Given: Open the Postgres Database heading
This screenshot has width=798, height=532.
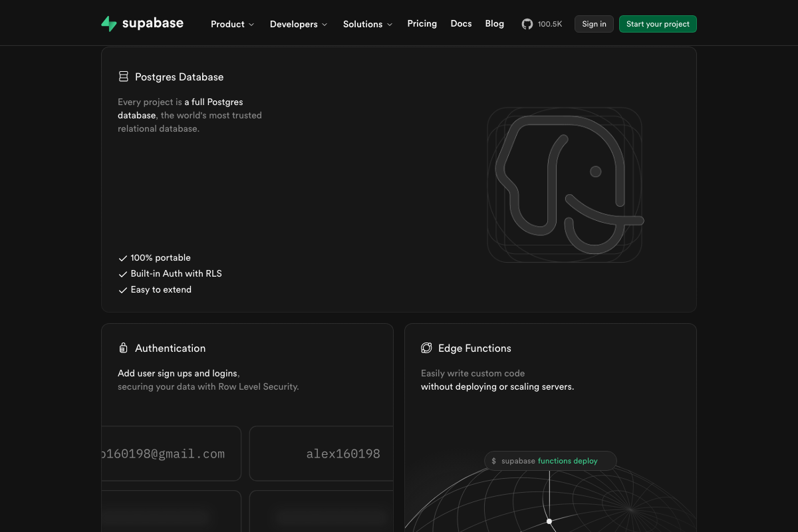Looking at the screenshot, I should [179, 76].
